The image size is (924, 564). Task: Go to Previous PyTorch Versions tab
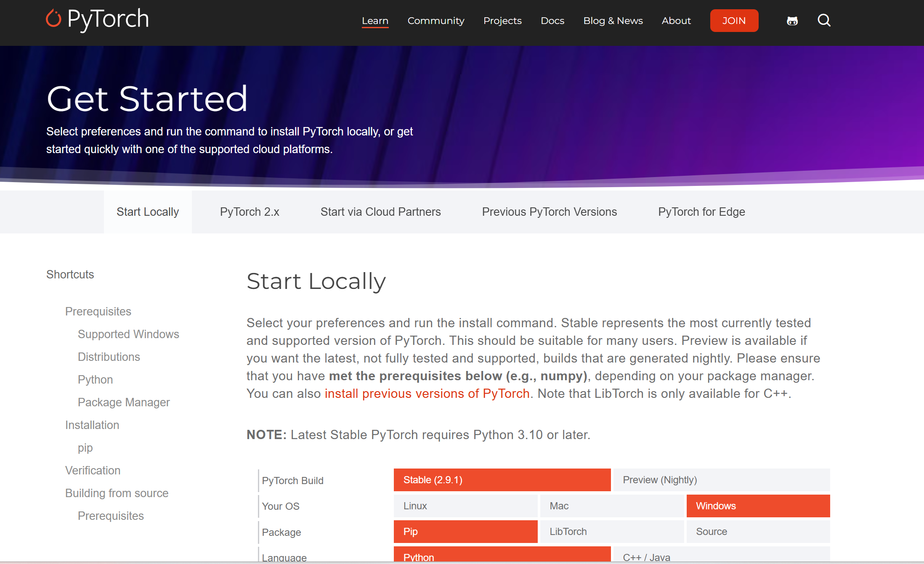pos(549,212)
